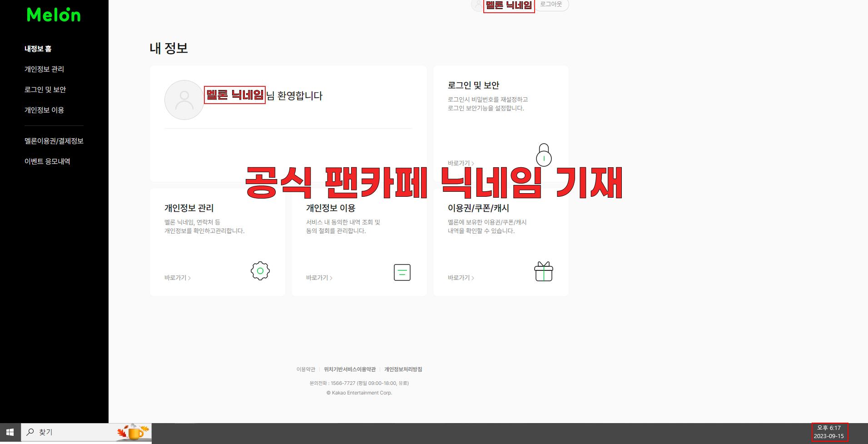Follow 바로가기 in the 개인정보 관리 card
Screen dimensions: 868x444
pyautogui.click(x=178, y=278)
